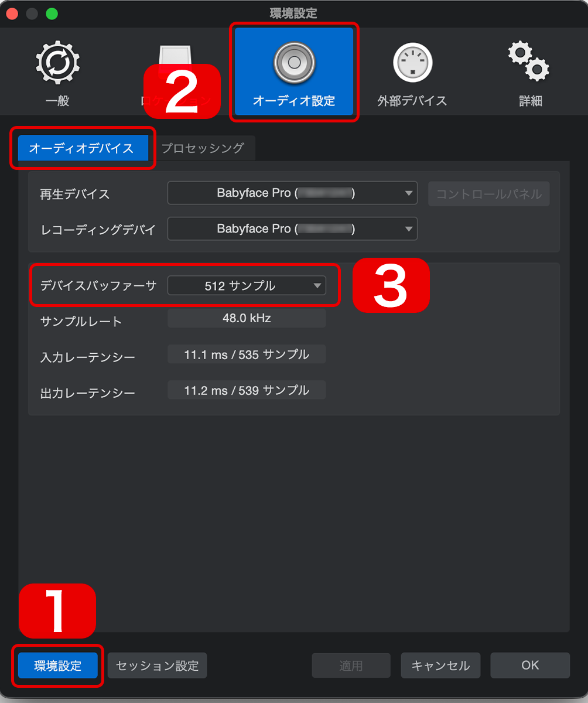The image size is (588, 703).
Task: Click the yellow minimize window button
Action: tap(32, 13)
